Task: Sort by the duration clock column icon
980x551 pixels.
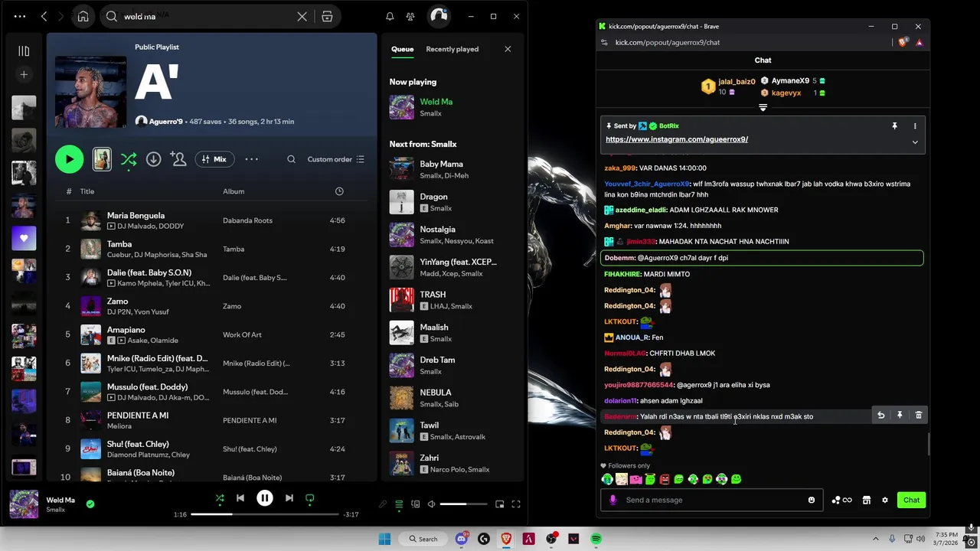Action: point(339,191)
